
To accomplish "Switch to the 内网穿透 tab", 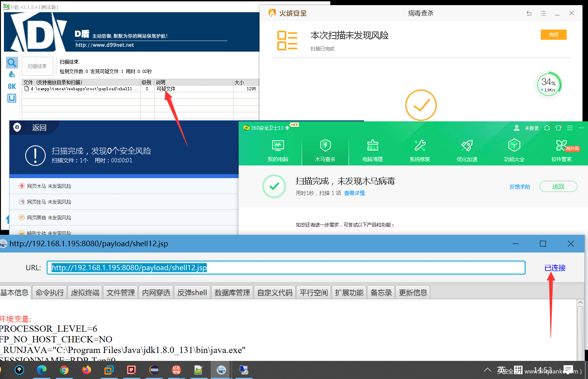I will click(x=156, y=292).
